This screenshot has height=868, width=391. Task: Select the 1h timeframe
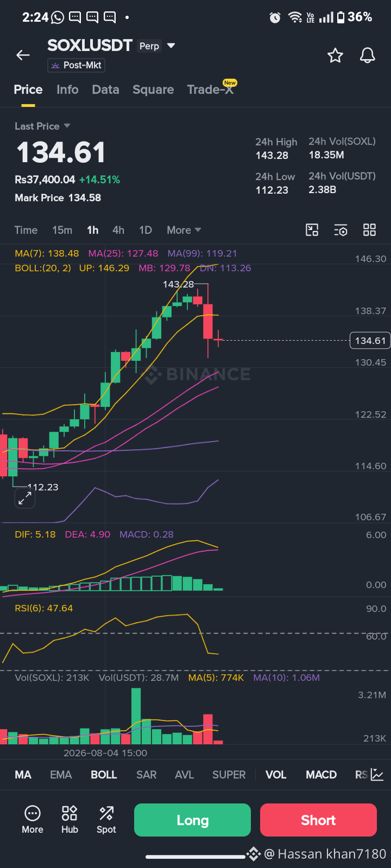click(93, 230)
